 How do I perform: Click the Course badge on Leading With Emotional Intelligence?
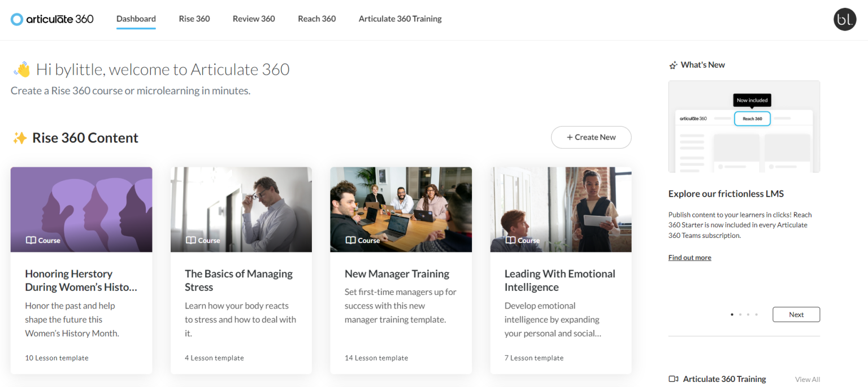522,240
